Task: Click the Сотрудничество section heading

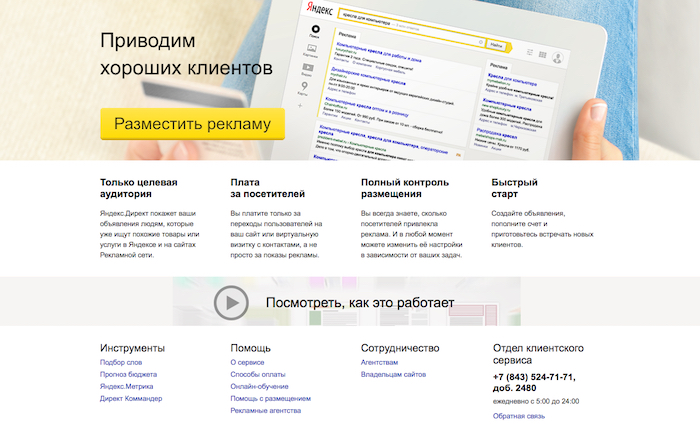Action: pyautogui.click(x=400, y=348)
